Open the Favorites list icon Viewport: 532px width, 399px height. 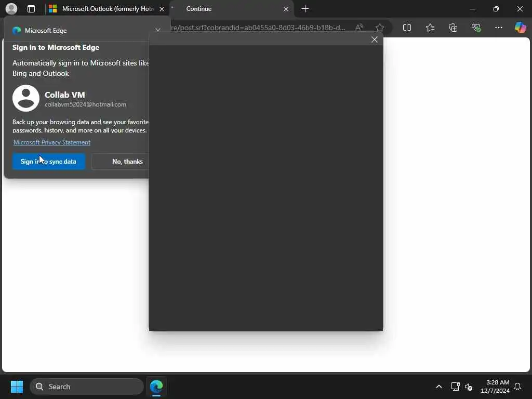click(x=430, y=28)
